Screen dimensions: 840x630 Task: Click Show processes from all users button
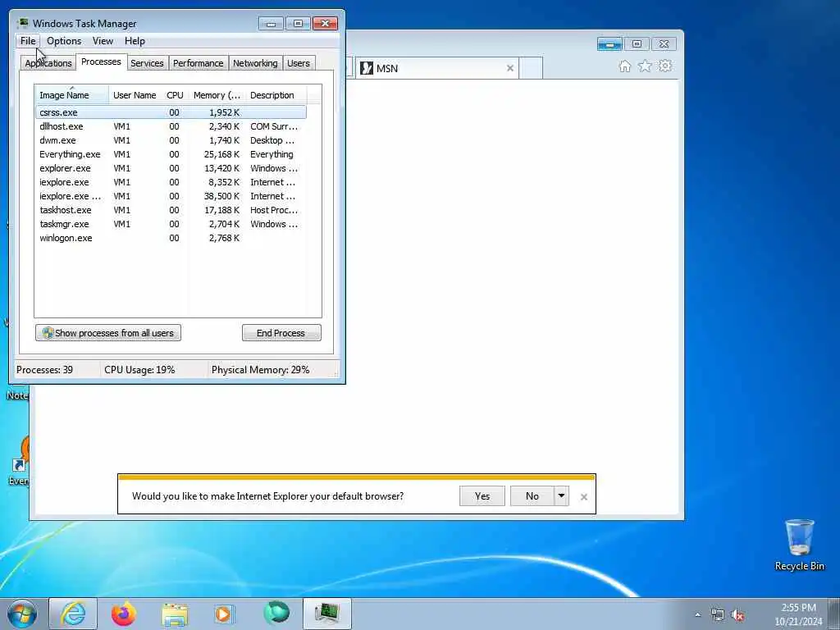pos(108,333)
